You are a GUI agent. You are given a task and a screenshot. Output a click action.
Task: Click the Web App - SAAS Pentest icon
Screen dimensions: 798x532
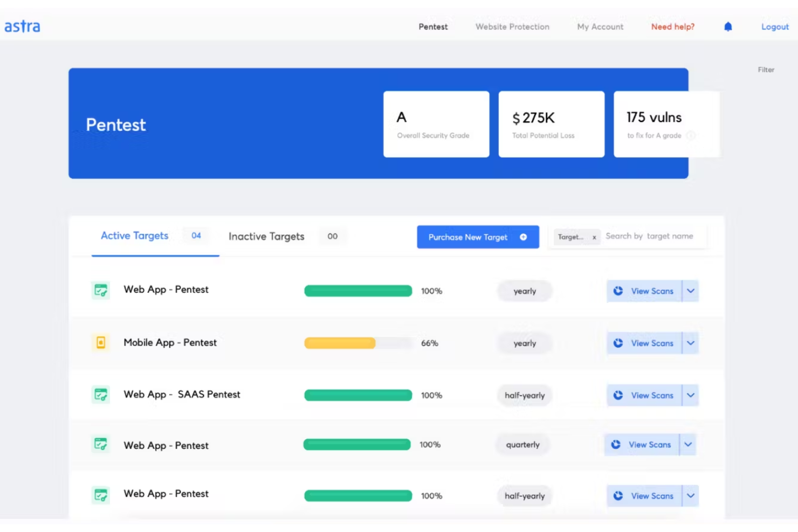(100, 394)
